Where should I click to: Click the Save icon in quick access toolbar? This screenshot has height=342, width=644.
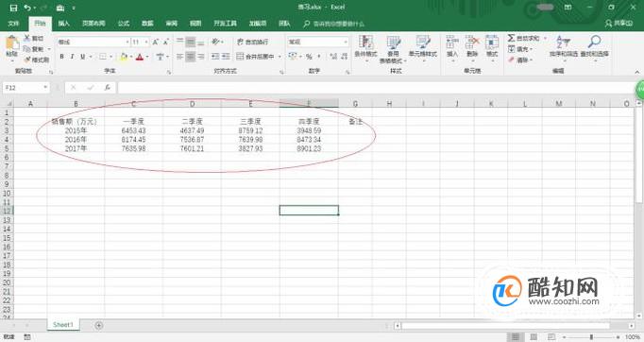click(13, 8)
